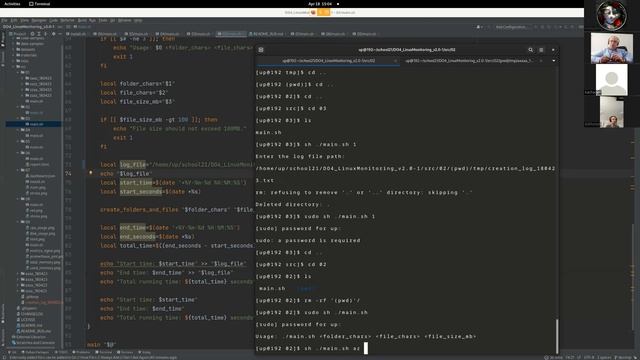Switch to the README_RUS.md editor tab
This screenshot has height=360, width=640.
click(x=267, y=34)
